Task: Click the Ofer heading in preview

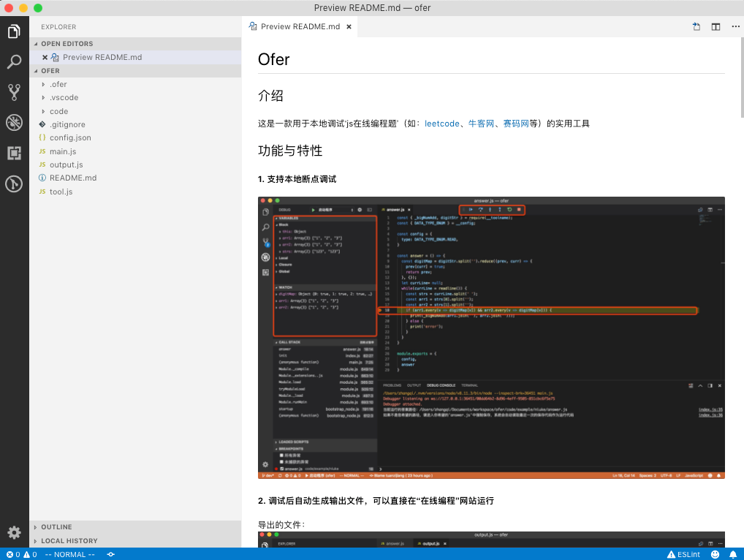Action: click(x=274, y=59)
